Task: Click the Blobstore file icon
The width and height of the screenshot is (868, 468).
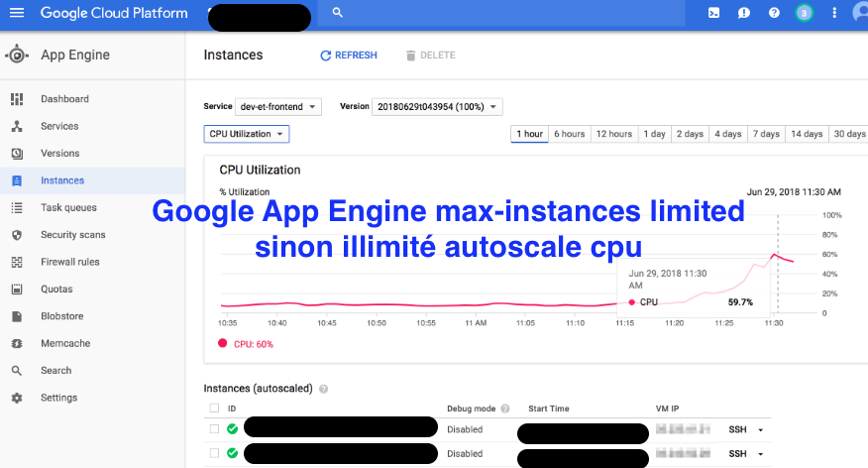Action: (x=17, y=316)
